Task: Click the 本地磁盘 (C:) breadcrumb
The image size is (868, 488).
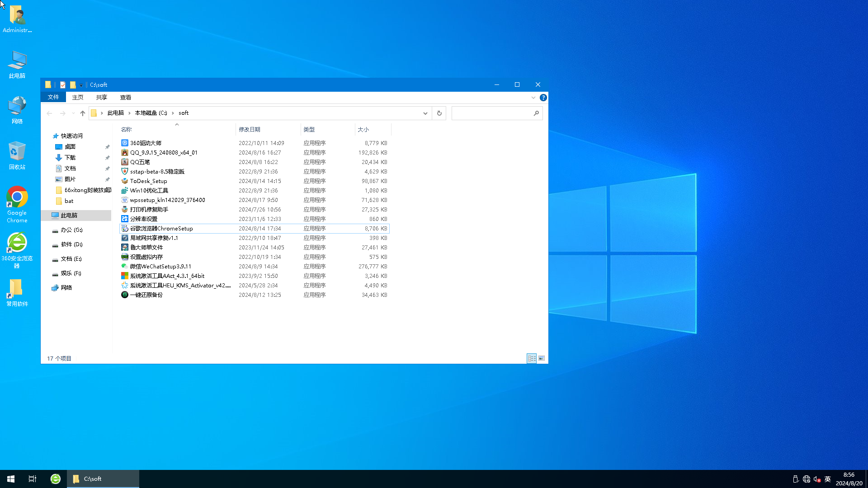Action: (151, 113)
